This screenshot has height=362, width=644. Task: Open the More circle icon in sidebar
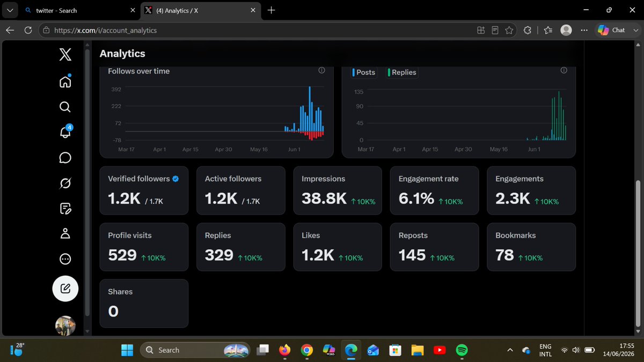point(65,259)
